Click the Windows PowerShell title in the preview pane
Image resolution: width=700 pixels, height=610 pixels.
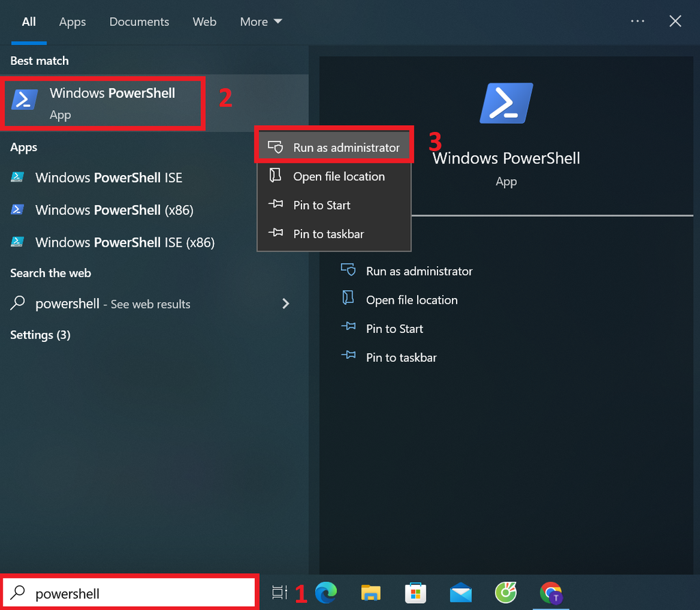pos(507,158)
